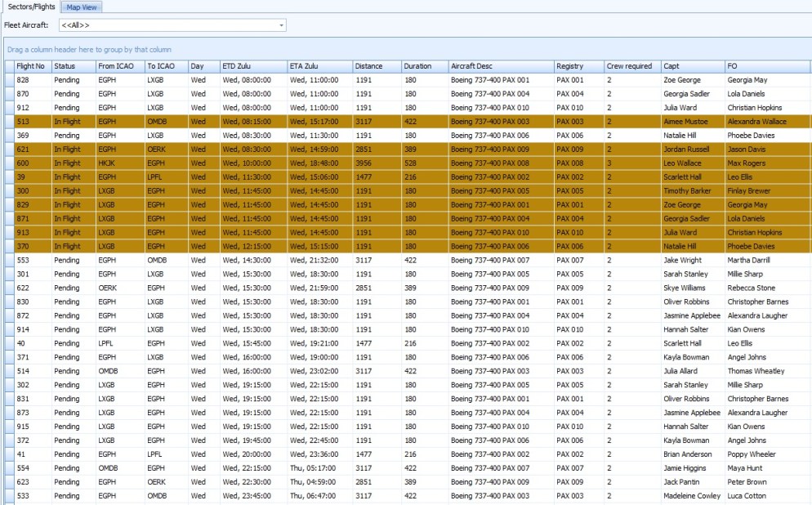
Task: Select In Flight row for flight 513
Action: [x=327, y=121]
